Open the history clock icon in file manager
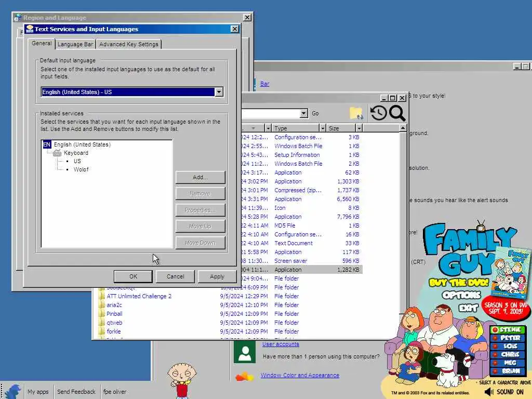This screenshot has width=532, height=399. coord(378,113)
